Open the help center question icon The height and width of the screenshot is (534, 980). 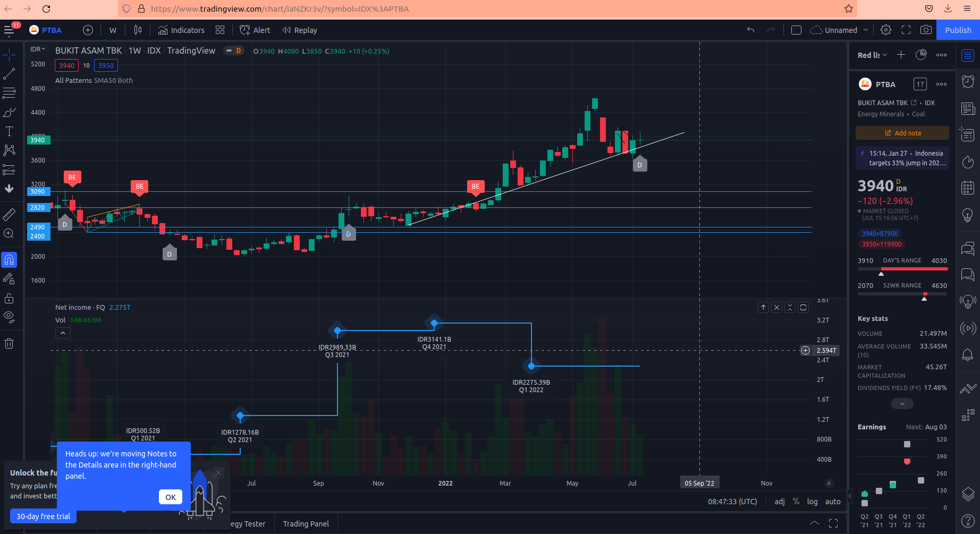tap(968, 521)
